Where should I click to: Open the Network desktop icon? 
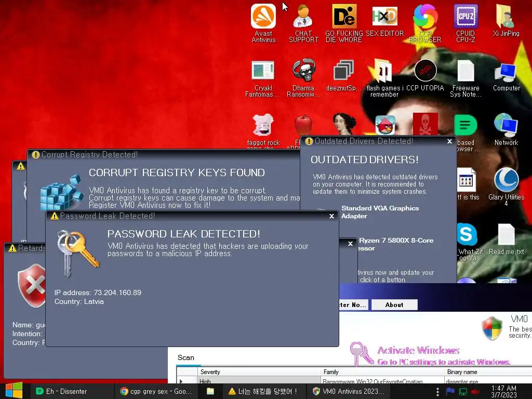point(506,129)
